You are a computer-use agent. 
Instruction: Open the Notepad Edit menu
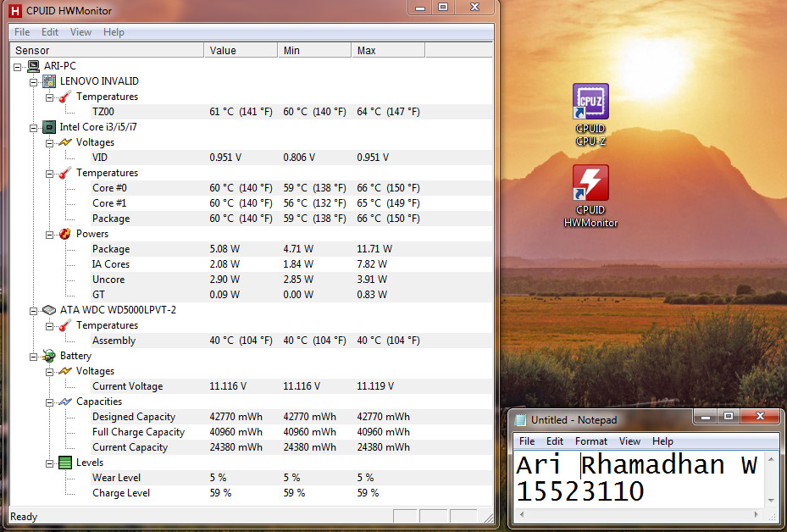555,441
